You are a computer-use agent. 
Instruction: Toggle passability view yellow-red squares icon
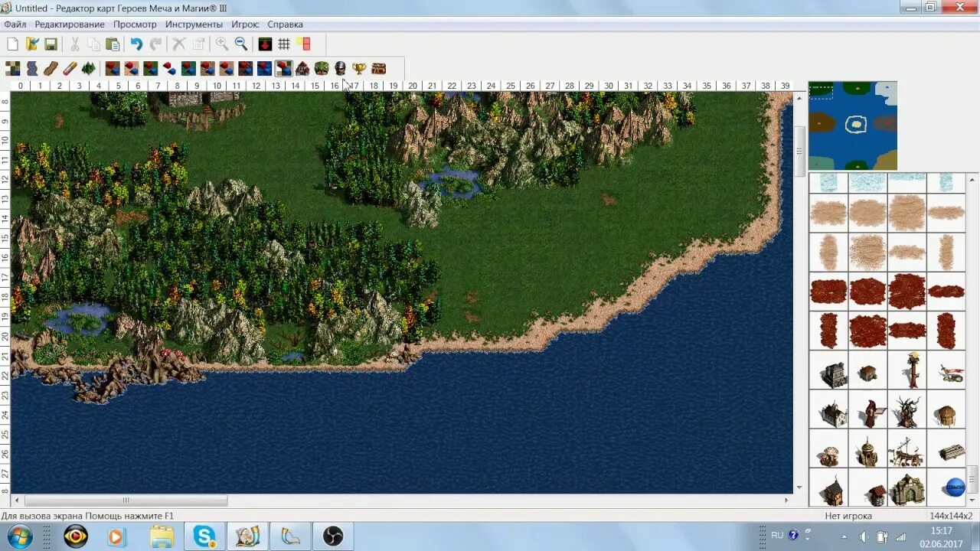pos(303,44)
